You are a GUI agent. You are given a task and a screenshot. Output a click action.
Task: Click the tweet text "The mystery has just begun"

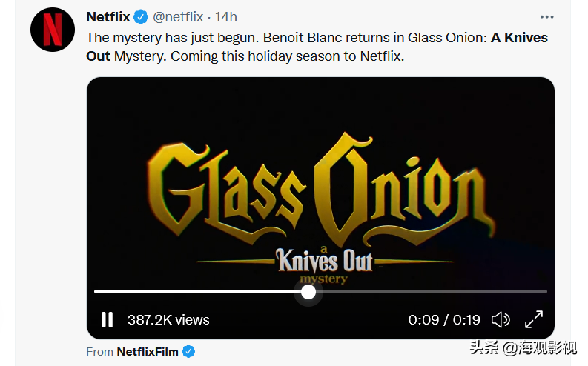pos(171,37)
